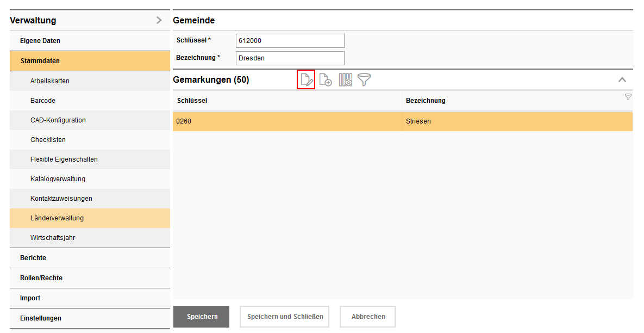
Task: Open the barcode settings icon
Action: point(345,79)
